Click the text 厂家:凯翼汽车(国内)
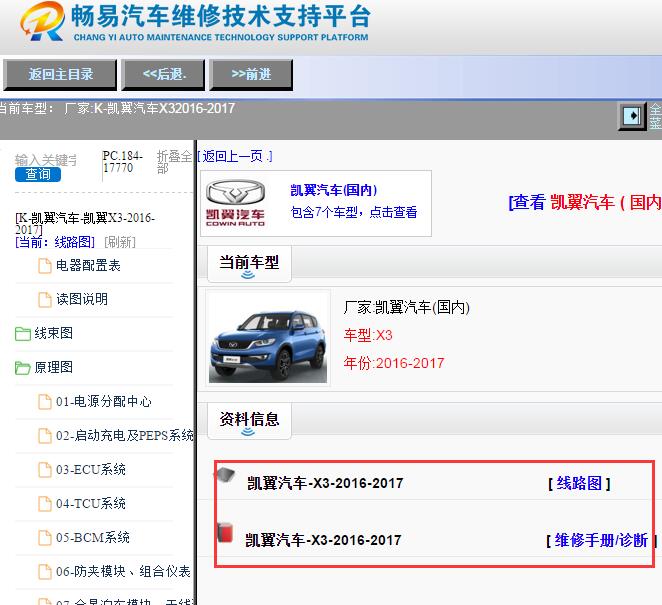Screen dimensions: 662x605 click(407, 307)
